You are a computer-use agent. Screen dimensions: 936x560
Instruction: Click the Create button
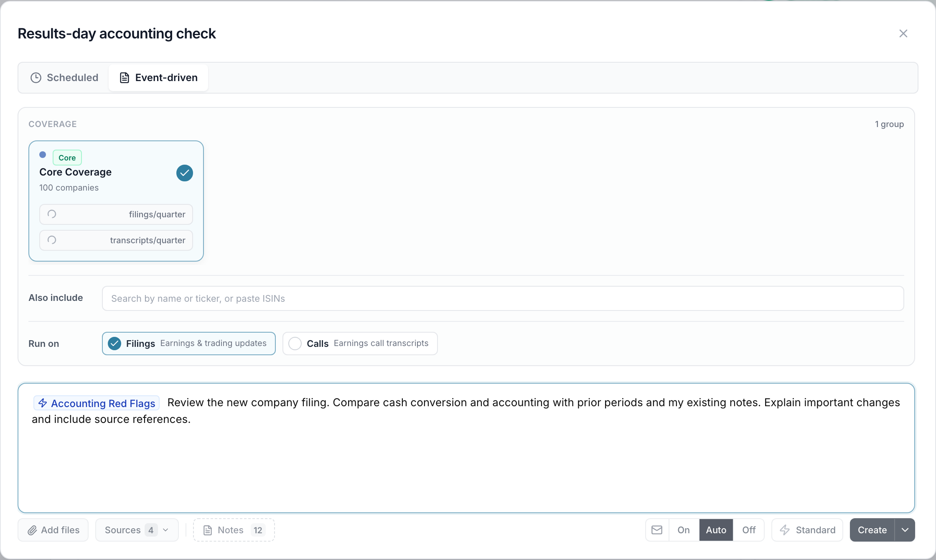click(872, 530)
